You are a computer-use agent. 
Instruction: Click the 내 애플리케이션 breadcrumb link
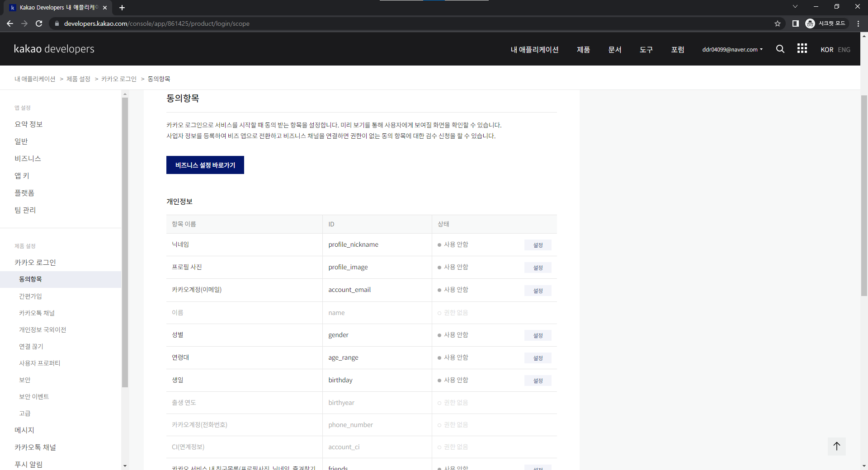(x=35, y=79)
